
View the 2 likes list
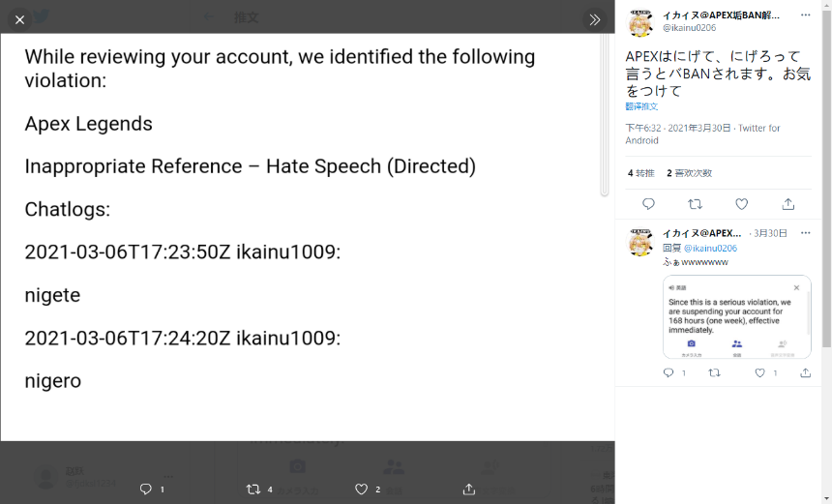click(689, 173)
